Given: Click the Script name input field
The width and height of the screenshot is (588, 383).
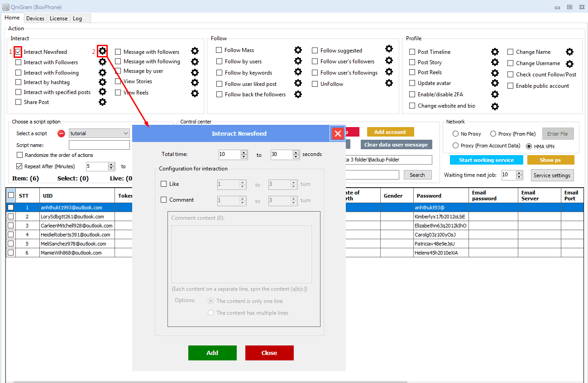Looking at the screenshot, I should [99, 145].
